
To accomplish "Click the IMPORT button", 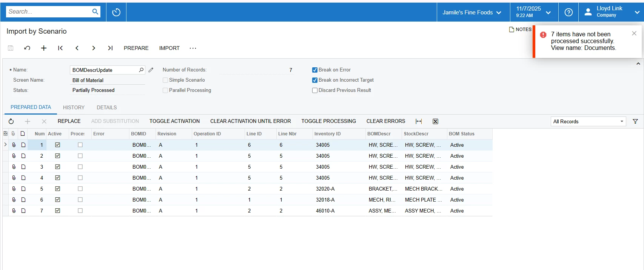I will pyautogui.click(x=169, y=48).
